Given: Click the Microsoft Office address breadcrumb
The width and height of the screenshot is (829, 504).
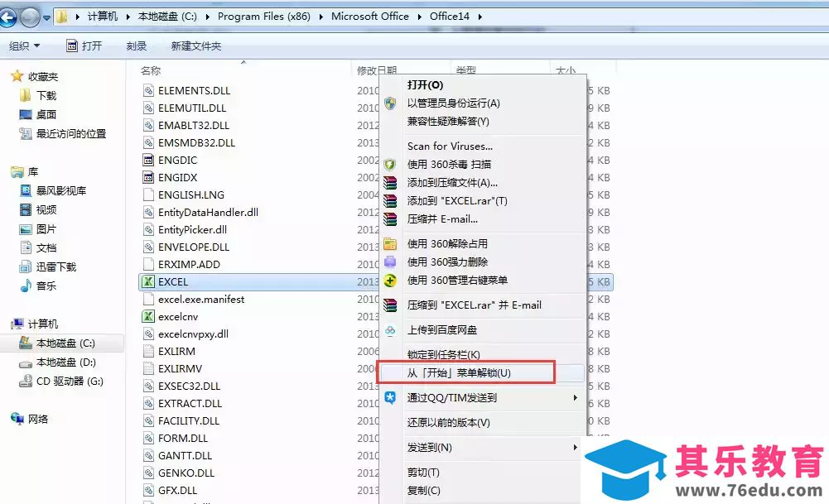Looking at the screenshot, I should pyautogui.click(x=370, y=17).
